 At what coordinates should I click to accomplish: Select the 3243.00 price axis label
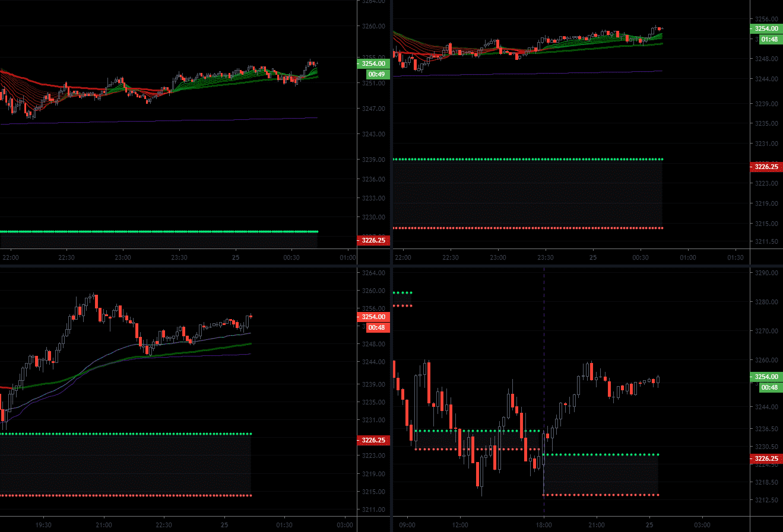[x=373, y=134]
